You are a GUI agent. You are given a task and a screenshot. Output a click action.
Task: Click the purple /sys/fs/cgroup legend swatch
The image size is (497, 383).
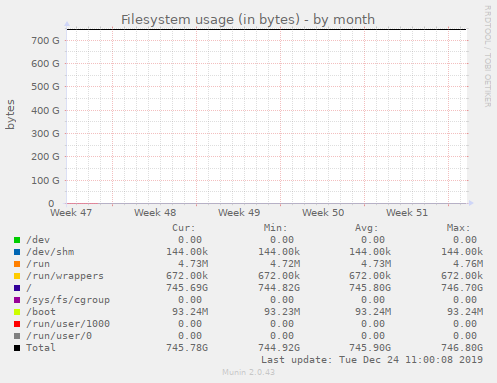(17, 300)
